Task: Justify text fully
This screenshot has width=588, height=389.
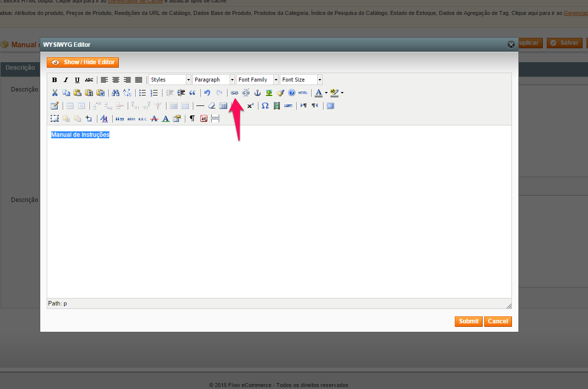Action: pos(139,80)
